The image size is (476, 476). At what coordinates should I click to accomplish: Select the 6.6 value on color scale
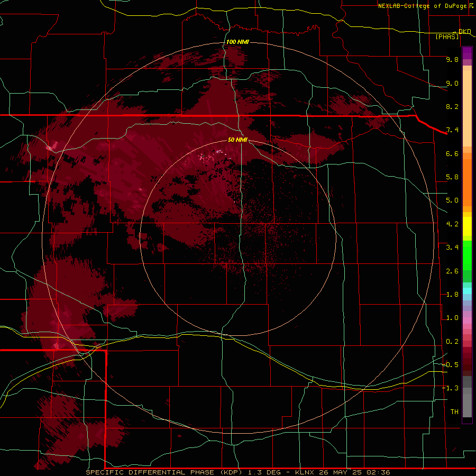452,153
